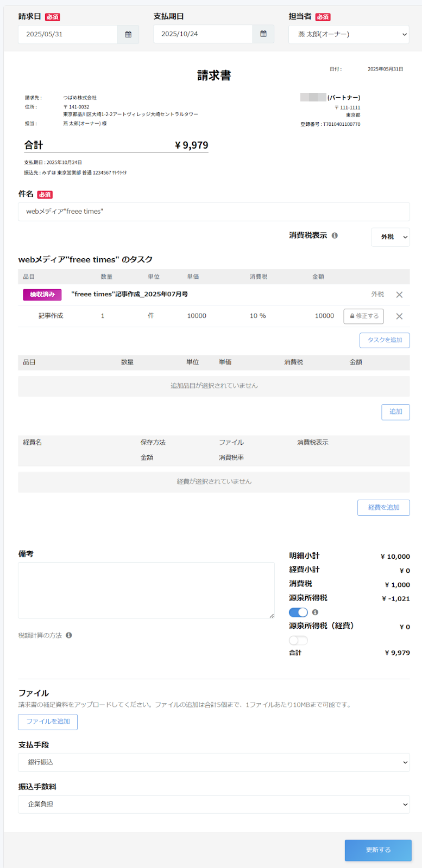Focus the 請求日 date field
Screen dimensions: 422x868
[x=68, y=34]
